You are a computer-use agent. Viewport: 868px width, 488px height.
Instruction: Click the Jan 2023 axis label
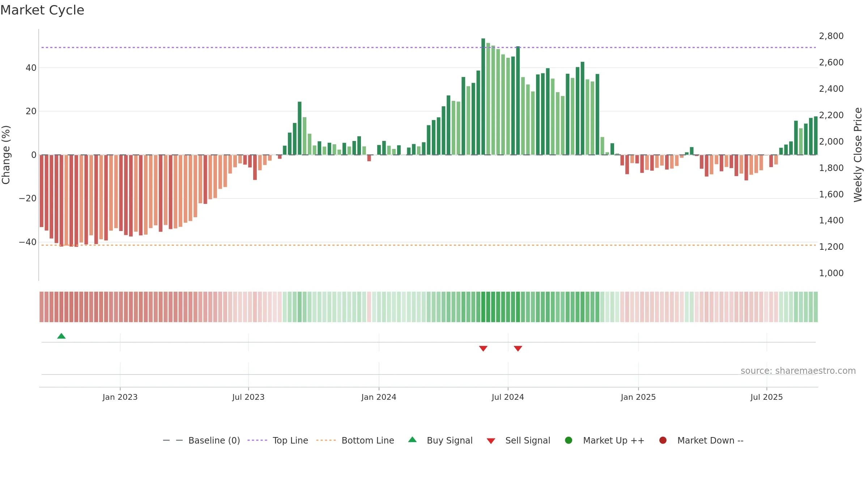(120, 397)
